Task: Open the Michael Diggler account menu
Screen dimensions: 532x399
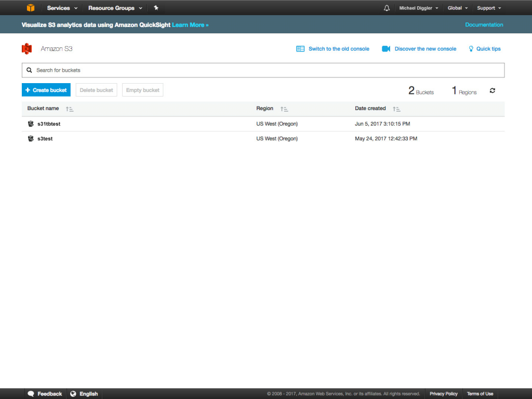Action: [419, 8]
